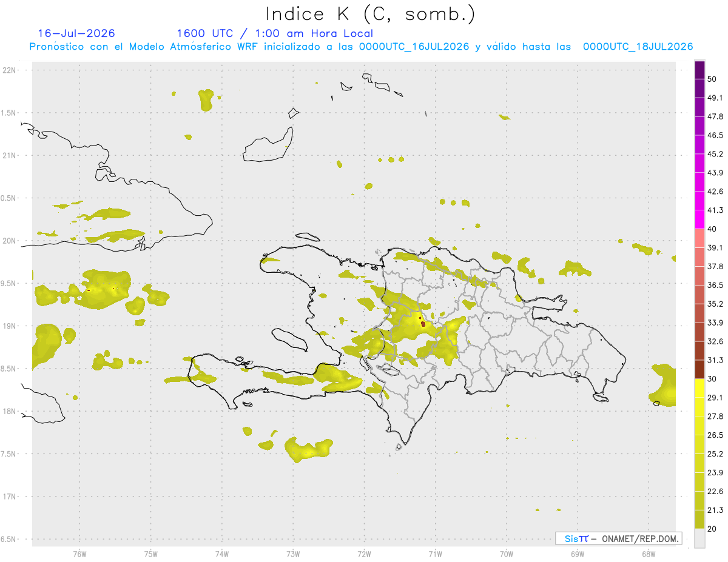The width and height of the screenshot is (728, 562).
Task: Click the '36.5' color scale value
Action: click(x=715, y=285)
